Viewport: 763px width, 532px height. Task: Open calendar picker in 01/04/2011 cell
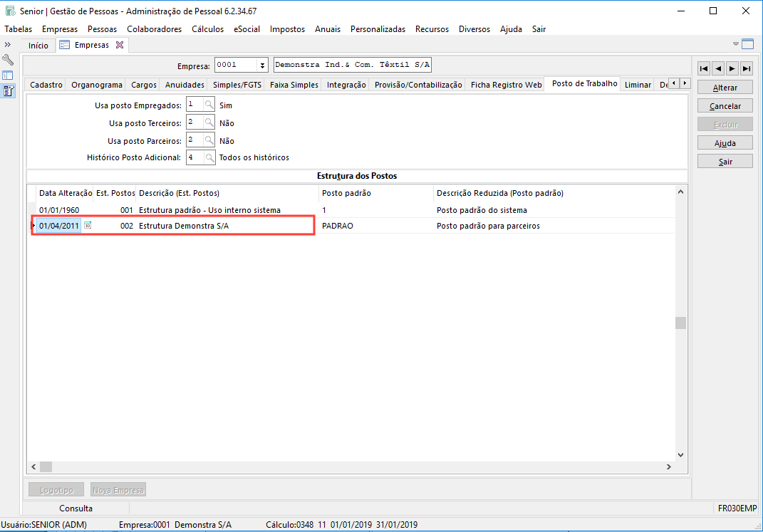(88, 225)
